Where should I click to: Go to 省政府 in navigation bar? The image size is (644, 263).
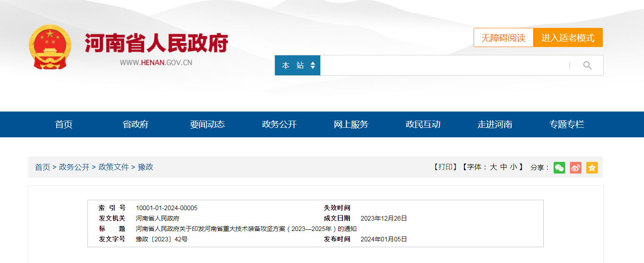click(x=135, y=124)
